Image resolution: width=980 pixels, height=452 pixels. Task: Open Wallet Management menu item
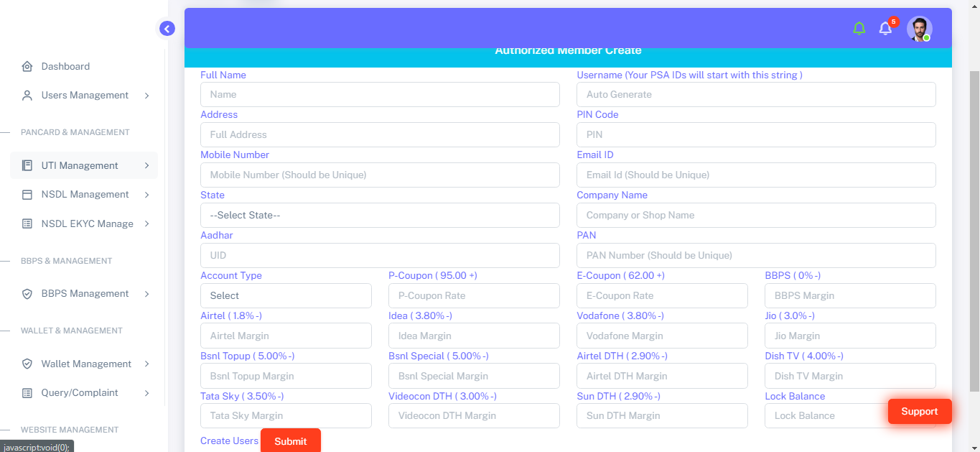(x=86, y=364)
